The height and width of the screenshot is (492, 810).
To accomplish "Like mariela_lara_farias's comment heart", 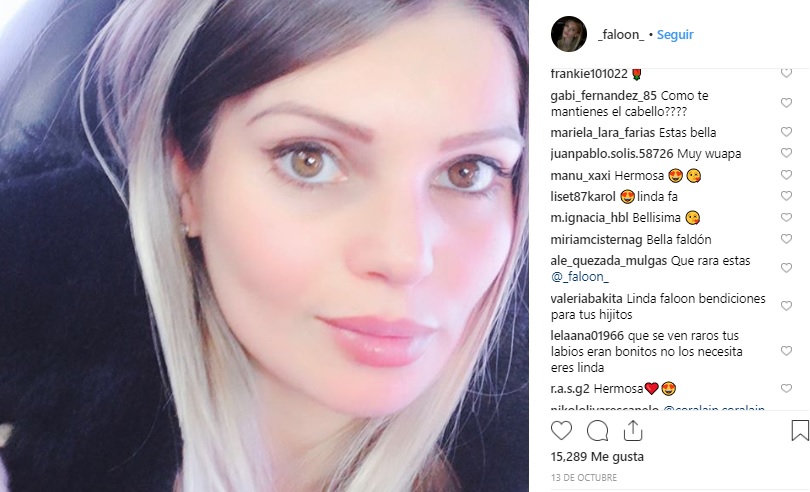I will [786, 132].
